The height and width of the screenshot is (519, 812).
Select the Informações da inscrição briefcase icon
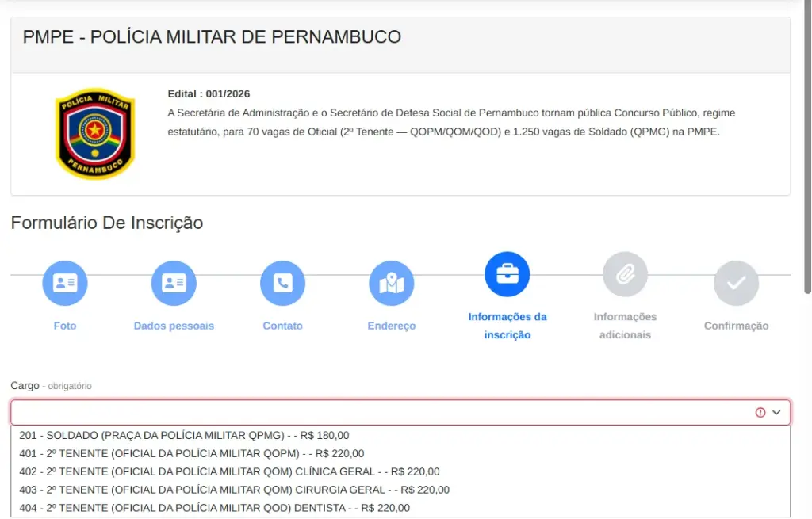tap(507, 274)
